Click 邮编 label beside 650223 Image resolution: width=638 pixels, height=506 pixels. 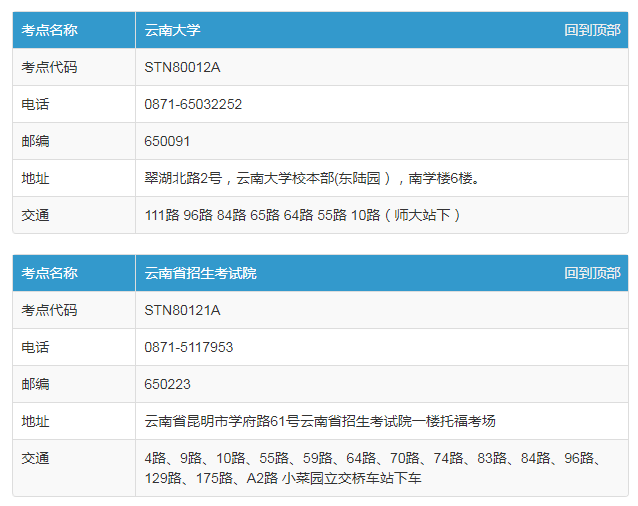click(x=35, y=384)
